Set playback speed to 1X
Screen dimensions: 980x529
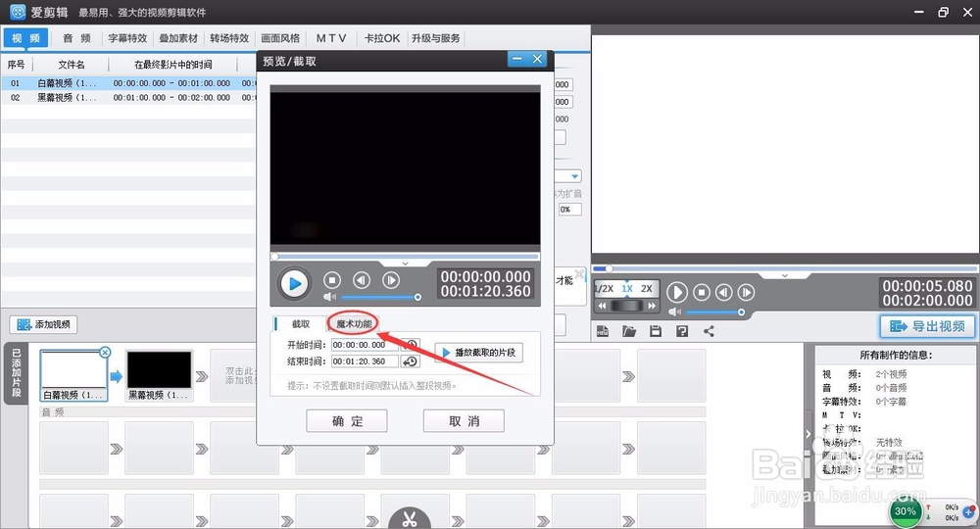[627, 289]
